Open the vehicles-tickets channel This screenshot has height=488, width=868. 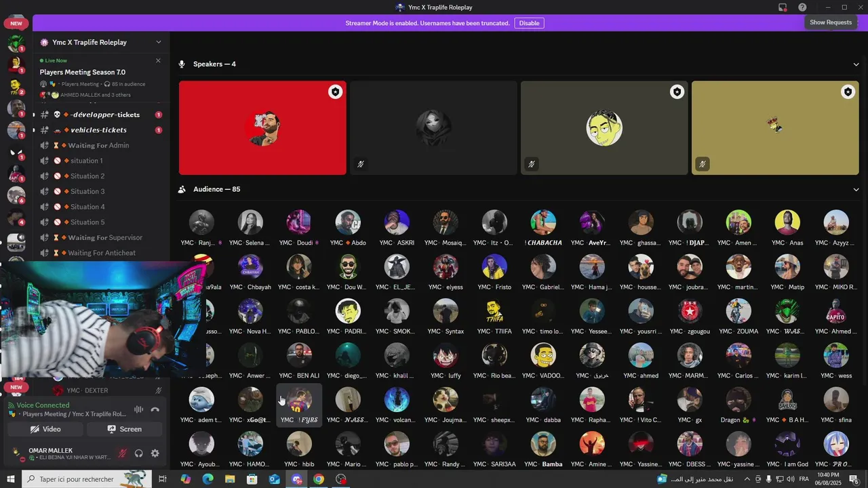click(100, 130)
